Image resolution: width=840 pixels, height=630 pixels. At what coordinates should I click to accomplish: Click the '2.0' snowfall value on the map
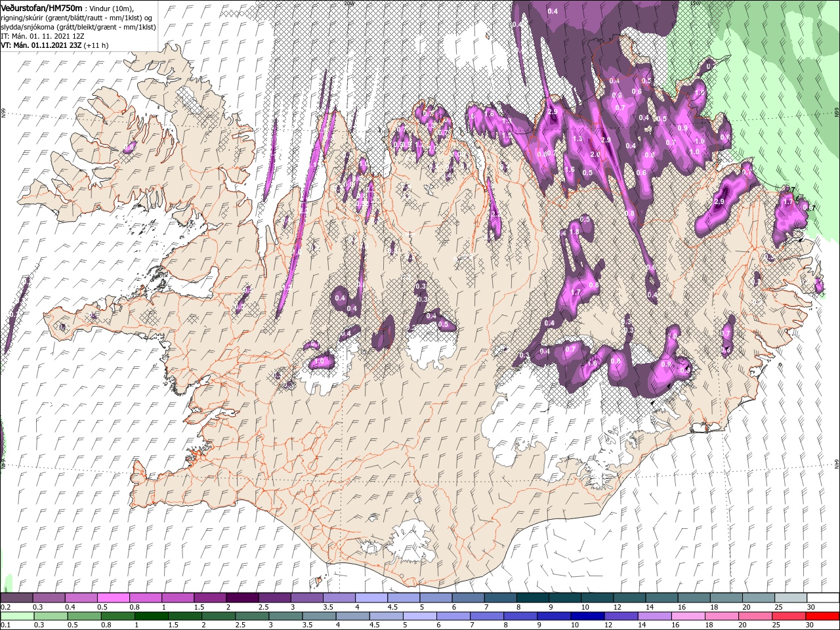click(595, 154)
